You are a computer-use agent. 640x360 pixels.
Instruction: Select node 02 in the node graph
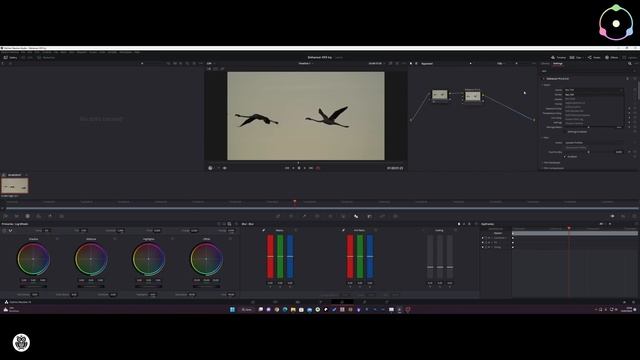(473, 96)
